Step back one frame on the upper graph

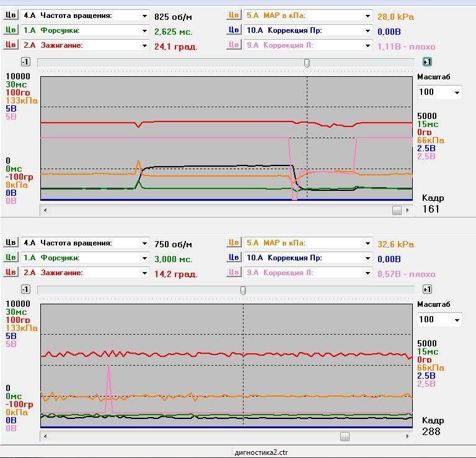(25, 62)
